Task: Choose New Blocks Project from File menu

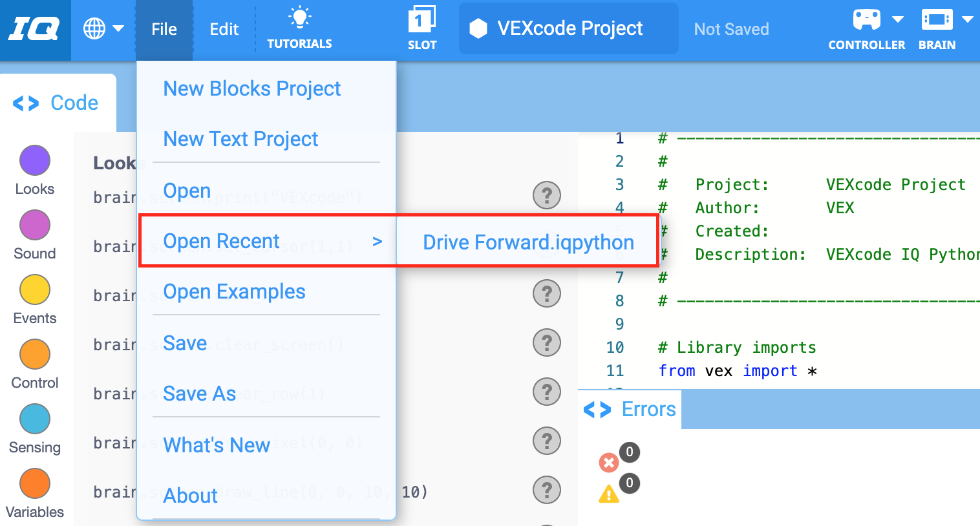Action: (x=252, y=89)
